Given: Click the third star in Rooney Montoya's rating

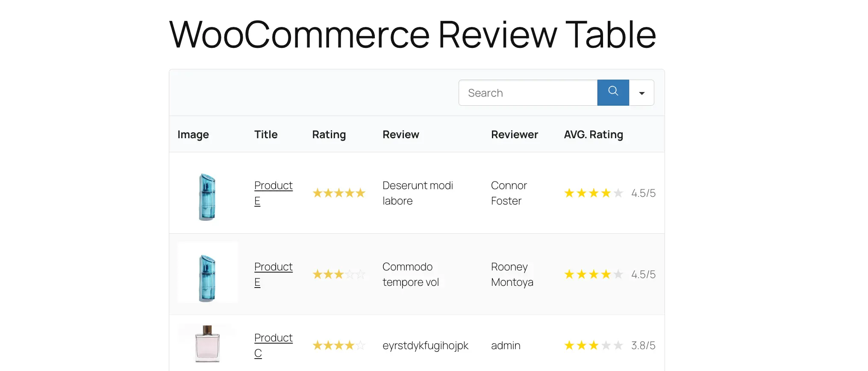Looking at the screenshot, I should pyautogui.click(x=339, y=274).
